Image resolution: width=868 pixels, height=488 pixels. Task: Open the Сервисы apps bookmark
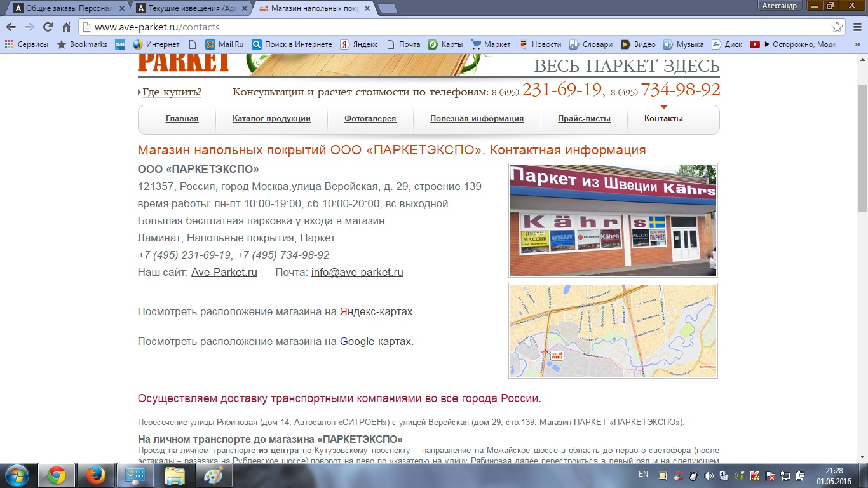27,44
